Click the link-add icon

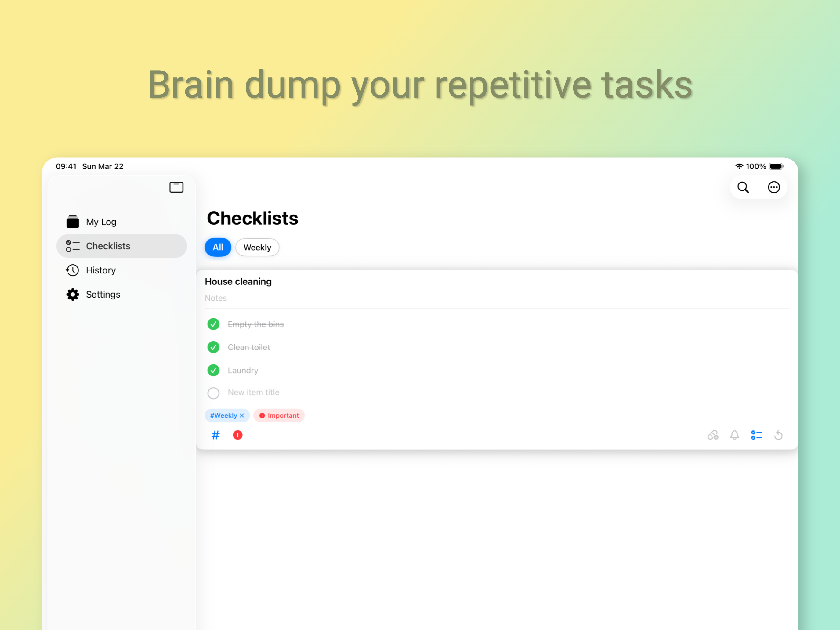(713, 435)
